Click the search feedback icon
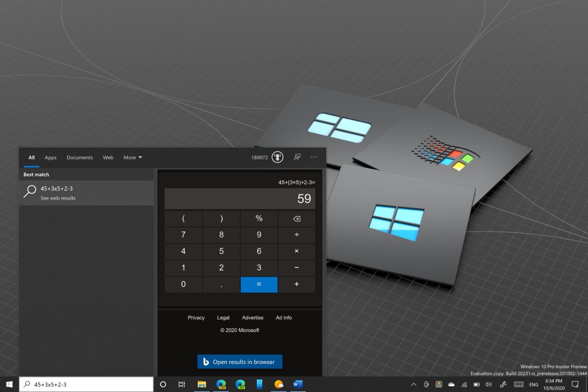Viewport: 588px width, 392px height. tap(297, 157)
